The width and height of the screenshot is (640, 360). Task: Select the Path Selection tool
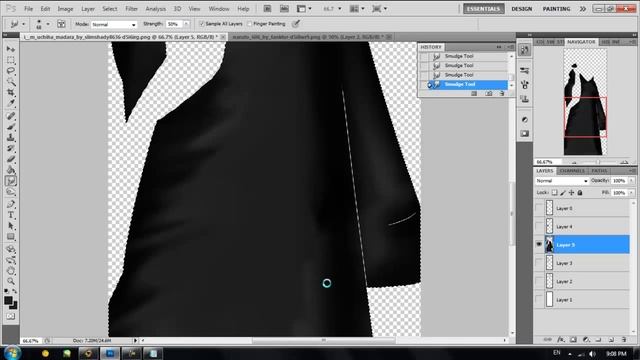pos(11,226)
